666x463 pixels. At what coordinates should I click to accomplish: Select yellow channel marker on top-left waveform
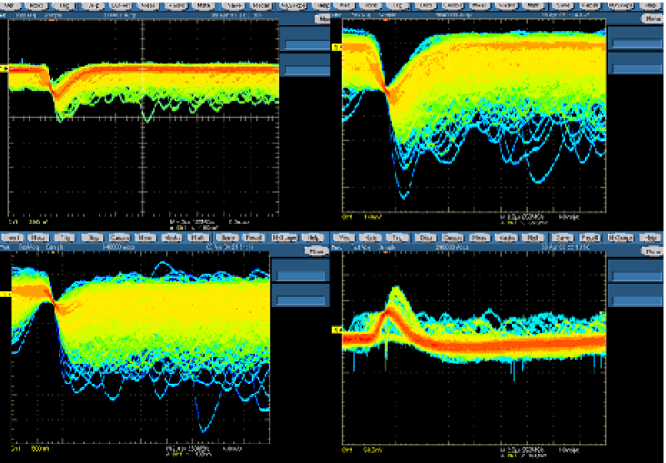pos(4,68)
